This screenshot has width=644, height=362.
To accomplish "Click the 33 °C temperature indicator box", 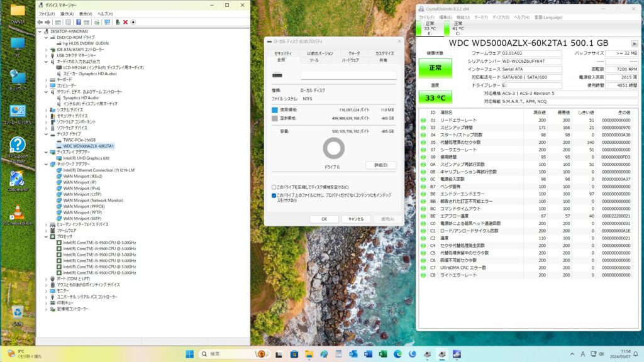I will point(435,97).
